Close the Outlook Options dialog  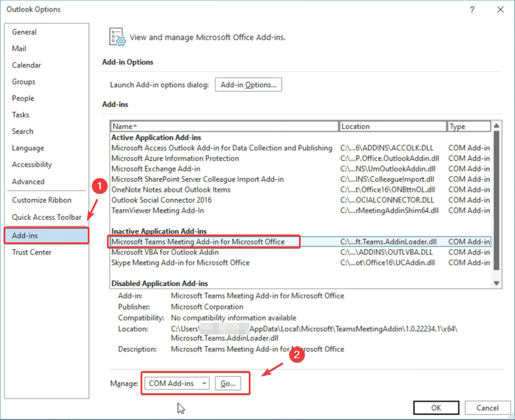500,10
